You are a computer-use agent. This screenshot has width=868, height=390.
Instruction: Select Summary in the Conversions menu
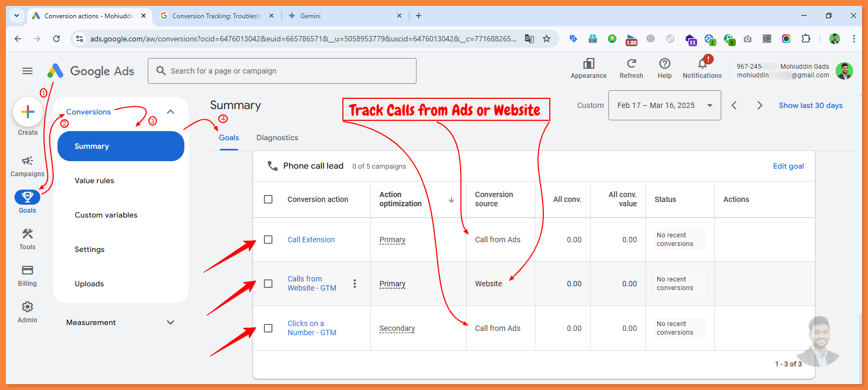coord(121,146)
